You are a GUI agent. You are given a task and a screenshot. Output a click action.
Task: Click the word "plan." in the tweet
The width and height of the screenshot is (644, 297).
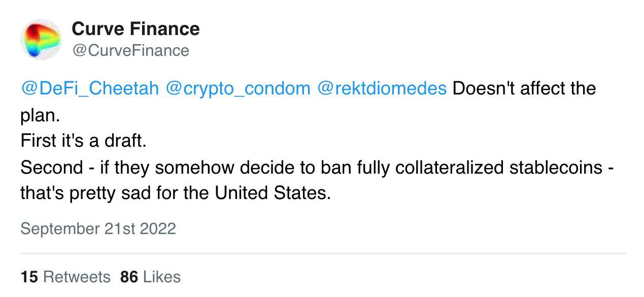pyautogui.click(x=40, y=115)
